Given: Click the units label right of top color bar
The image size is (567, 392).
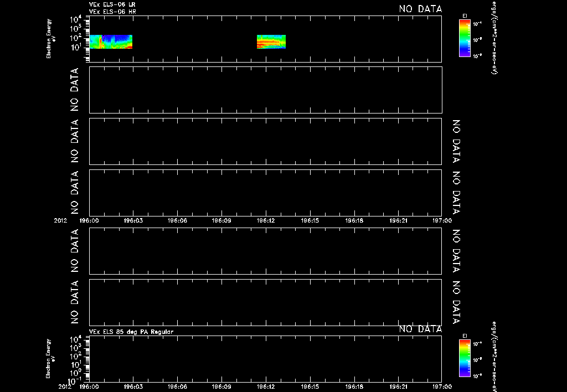Looking at the screenshot, I should 494,38.
